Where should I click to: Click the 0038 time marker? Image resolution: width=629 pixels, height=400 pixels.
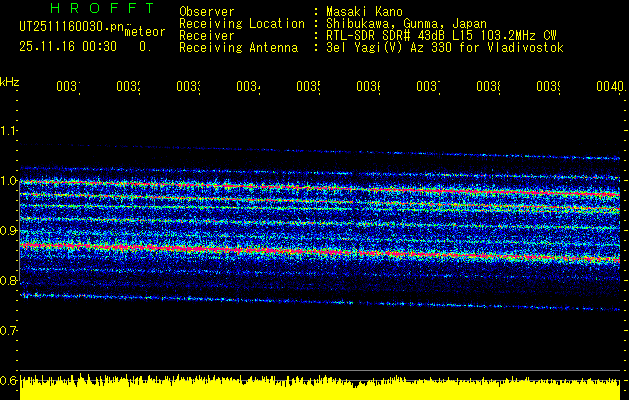pos(488,87)
